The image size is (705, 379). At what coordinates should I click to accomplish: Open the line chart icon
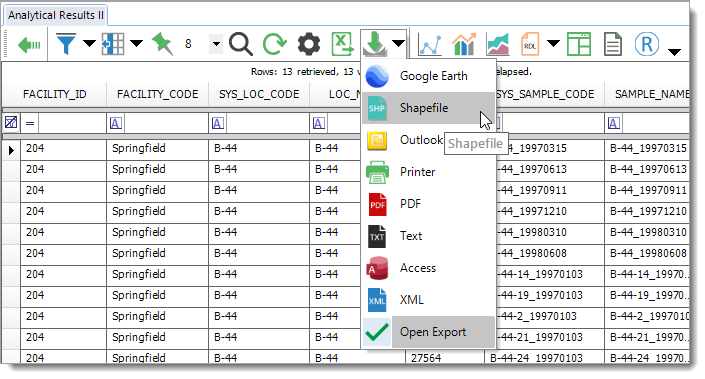tap(430, 45)
